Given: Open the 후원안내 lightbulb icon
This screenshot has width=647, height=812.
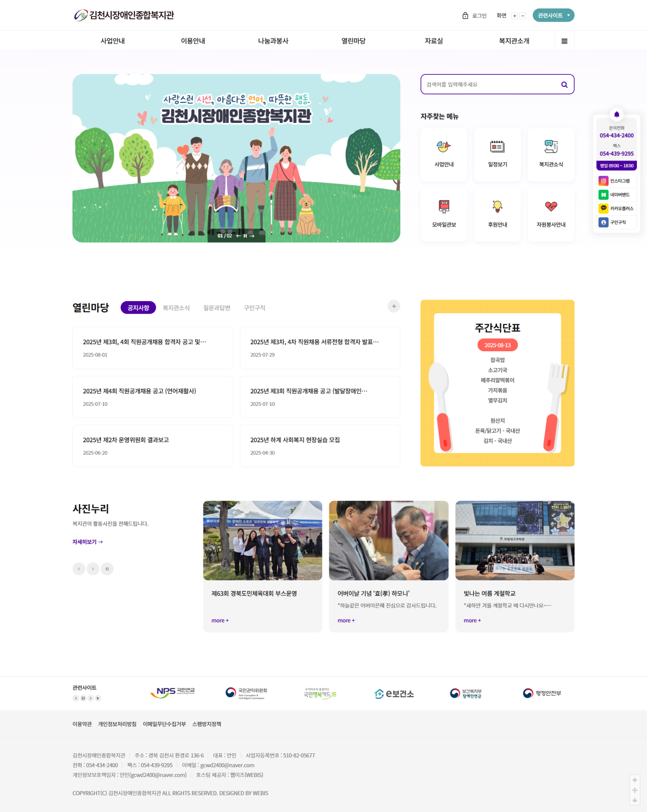Looking at the screenshot, I should pyautogui.click(x=497, y=207).
